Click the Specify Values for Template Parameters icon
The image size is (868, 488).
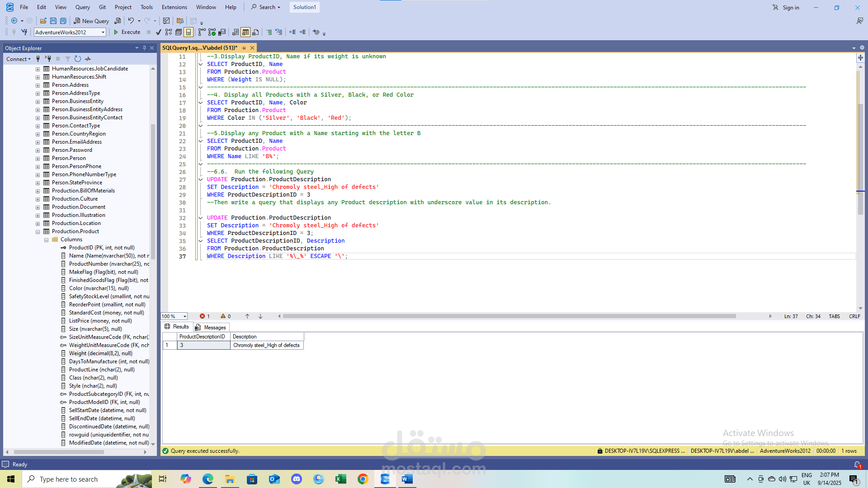[316, 32]
